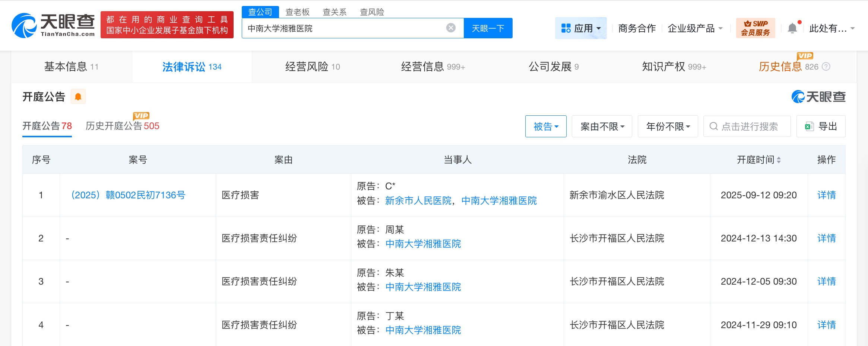Clear search text with the X icon
This screenshot has width=868, height=346.
pos(452,27)
